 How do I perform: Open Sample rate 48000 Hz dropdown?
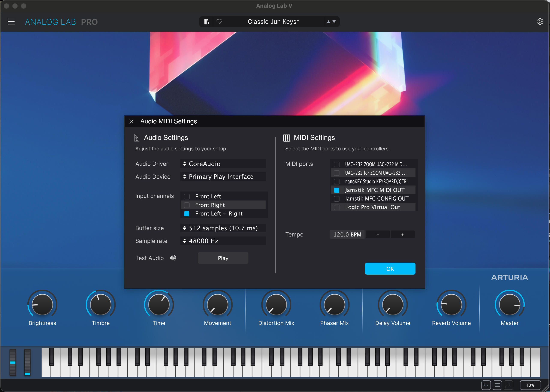click(223, 241)
